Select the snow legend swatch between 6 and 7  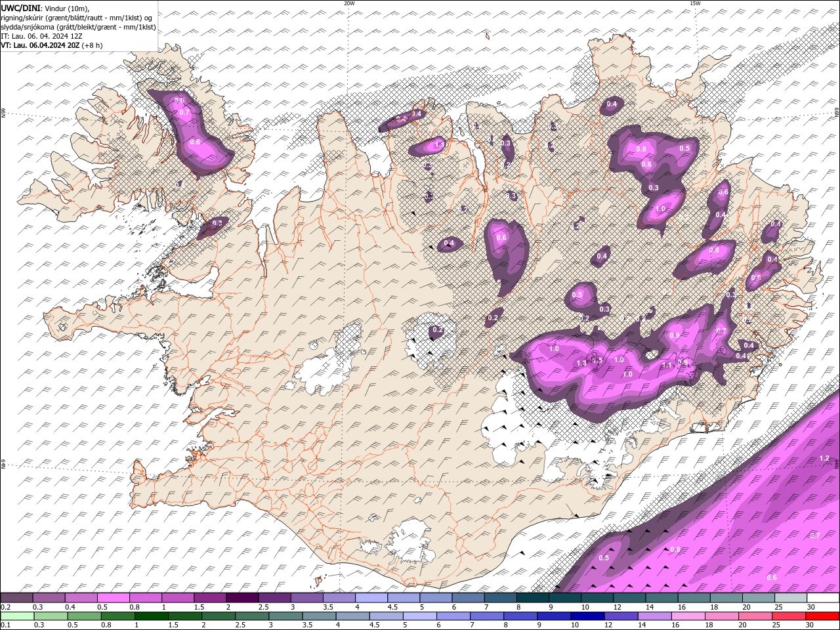click(468, 598)
